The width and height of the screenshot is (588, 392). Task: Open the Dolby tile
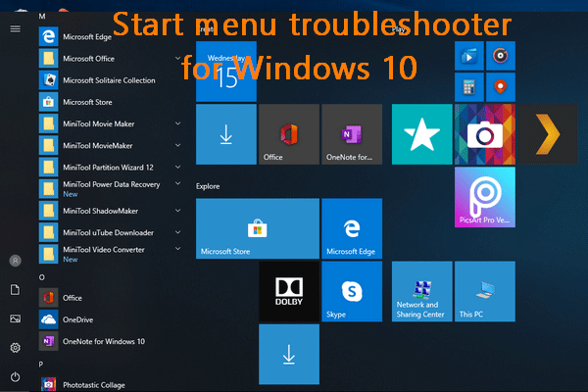click(x=289, y=291)
